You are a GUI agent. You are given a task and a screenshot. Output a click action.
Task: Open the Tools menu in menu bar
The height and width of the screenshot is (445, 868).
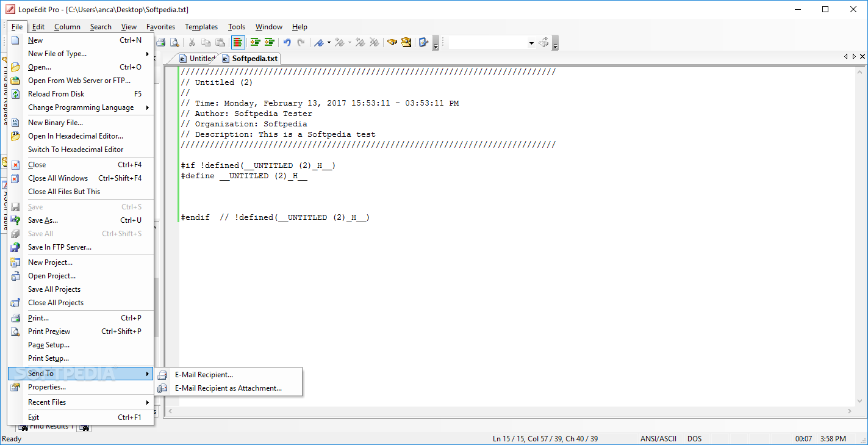point(237,26)
